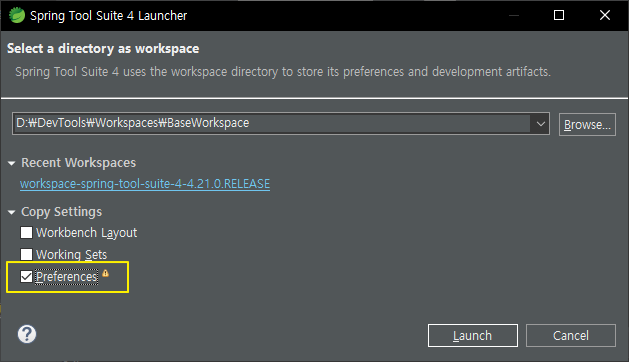
Task: Enable the Working Sets checkbox
Action: coord(26,254)
